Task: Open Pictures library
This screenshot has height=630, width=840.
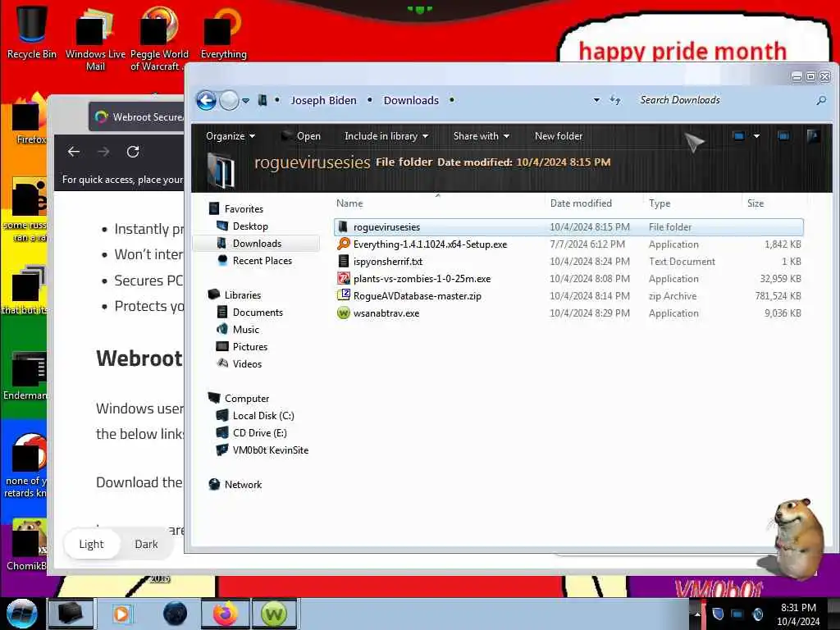Action: click(x=249, y=347)
